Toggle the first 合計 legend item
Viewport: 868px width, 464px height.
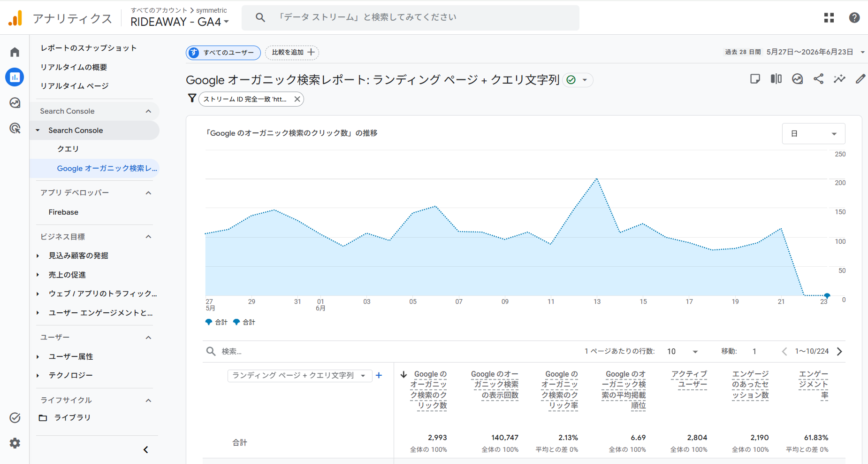pos(216,322)
